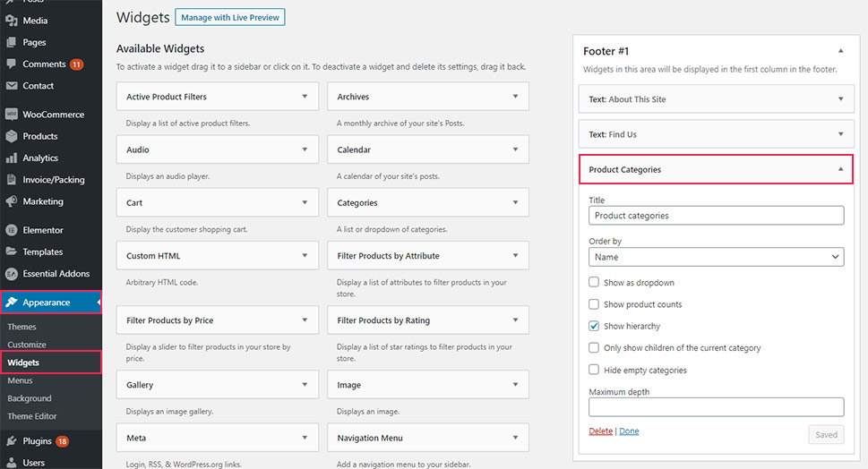This screenshot has height=469, width=868.
Task: Select the Plugins plug icon
Action: click(12, 441)
